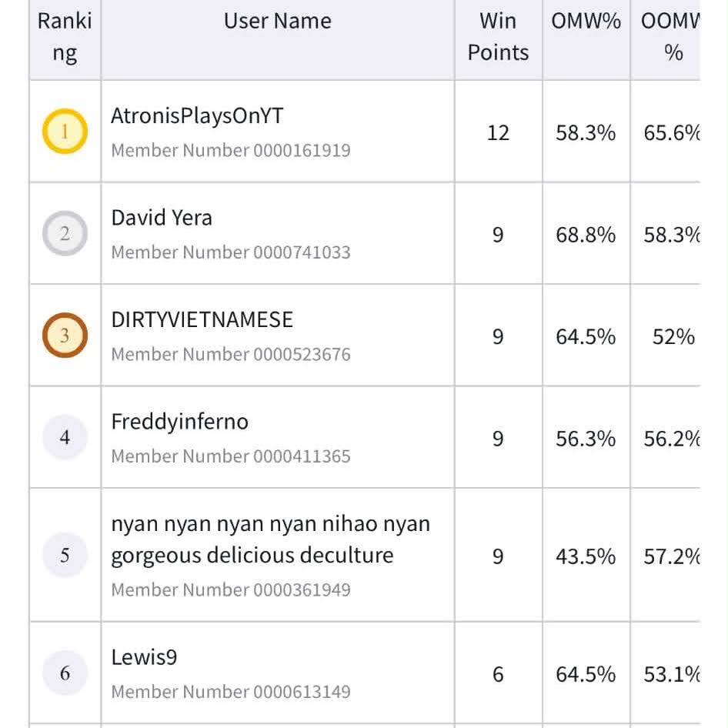
Task: Open Freddyinferno player name
Action: 179,422
